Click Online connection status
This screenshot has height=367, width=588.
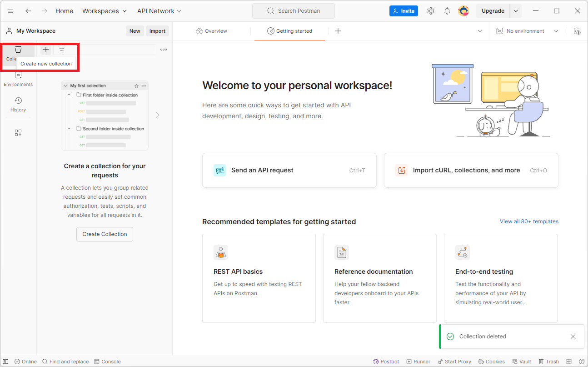(25, 362)
